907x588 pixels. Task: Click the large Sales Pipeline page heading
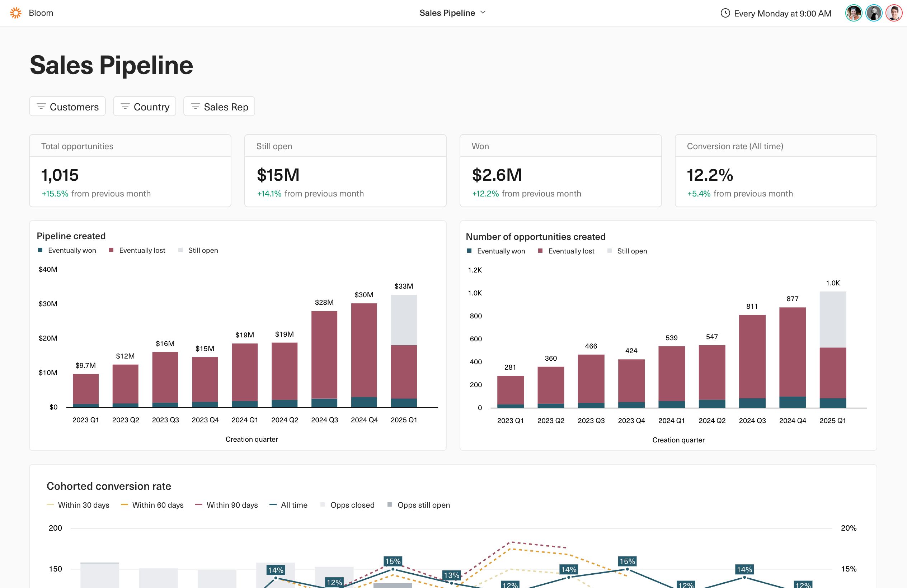(111, 65)
